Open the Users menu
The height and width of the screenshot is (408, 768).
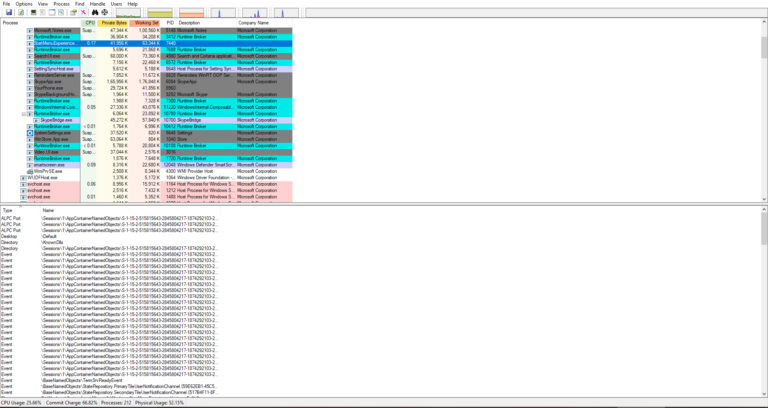(x=117, y=4)
